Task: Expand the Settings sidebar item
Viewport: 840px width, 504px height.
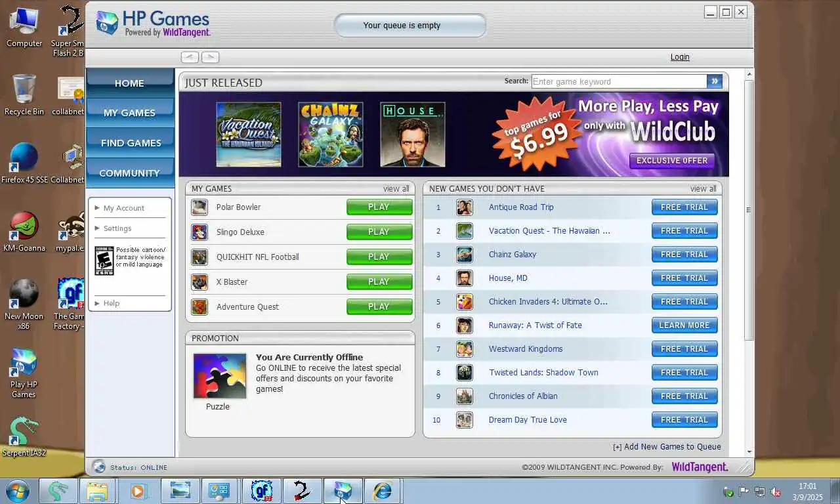Action: click(x=117, y=228)
